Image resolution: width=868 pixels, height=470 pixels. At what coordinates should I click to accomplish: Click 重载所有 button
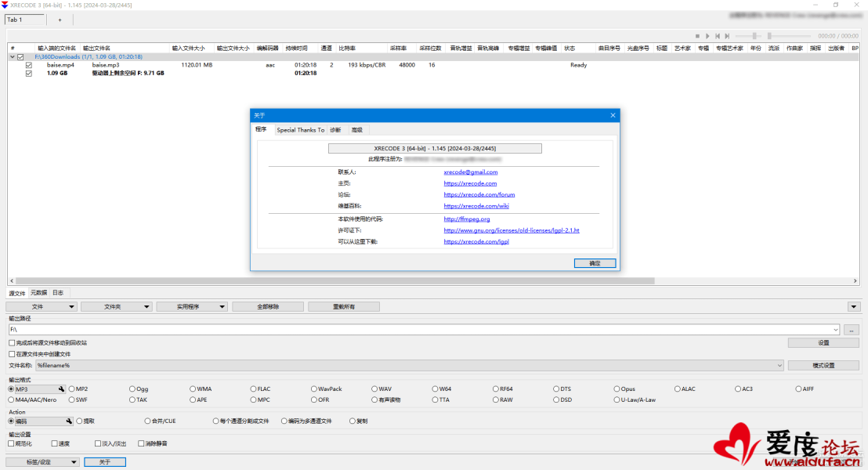pyautogui.click(x=344, y=307)
